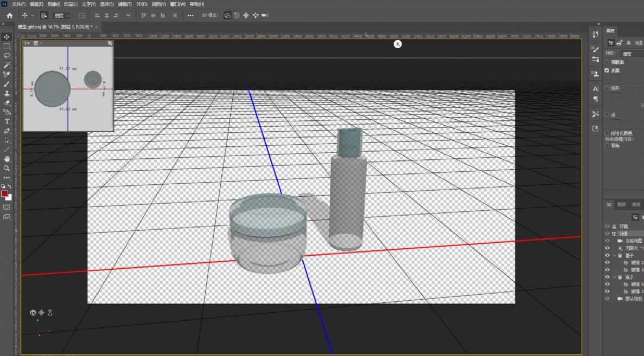Open the File menu
This screenshot has width=644, height=356.
[18, 4]
